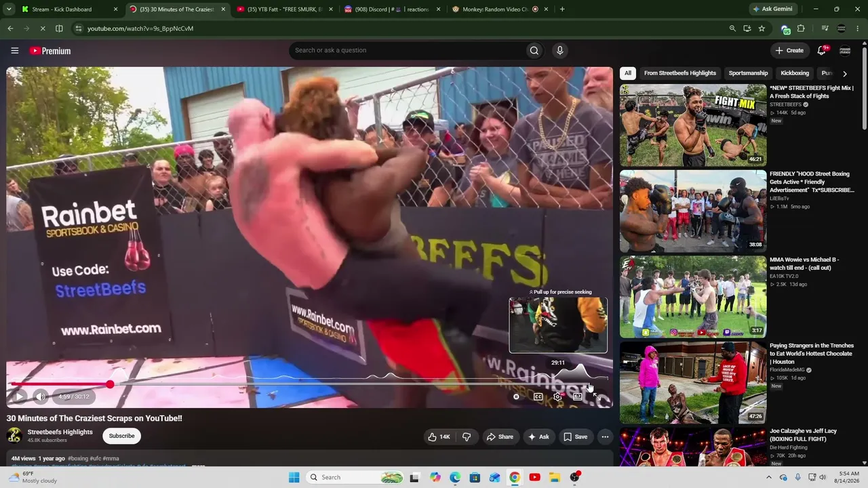Click the video progress scrubber handle
Image resolution: width=868 pixels, height=488 pixels.
(110, 384)
